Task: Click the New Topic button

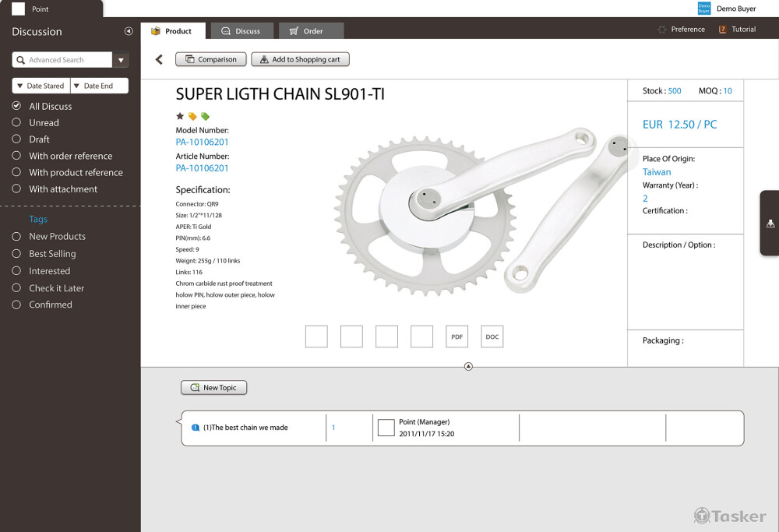Action: pos(213,387)
